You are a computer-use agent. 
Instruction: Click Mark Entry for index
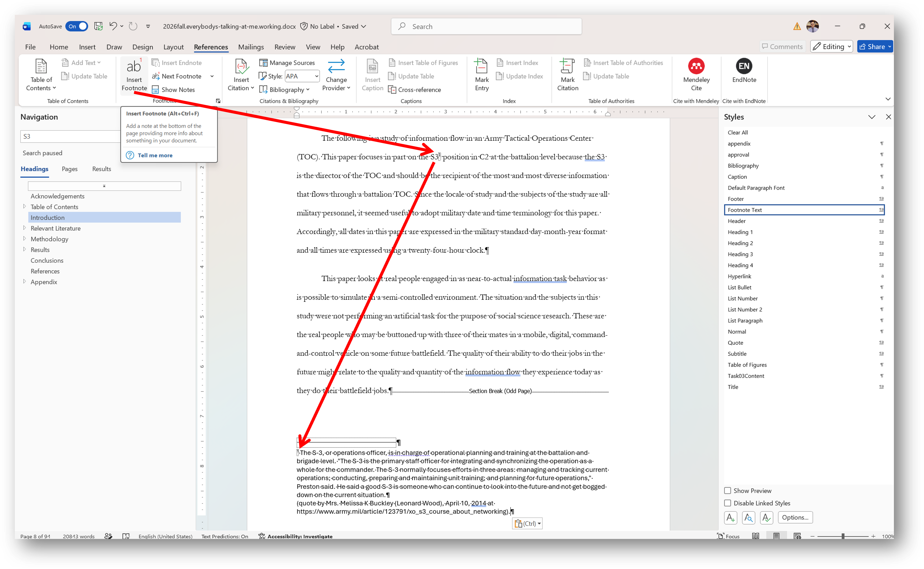(x=482, y=75)
